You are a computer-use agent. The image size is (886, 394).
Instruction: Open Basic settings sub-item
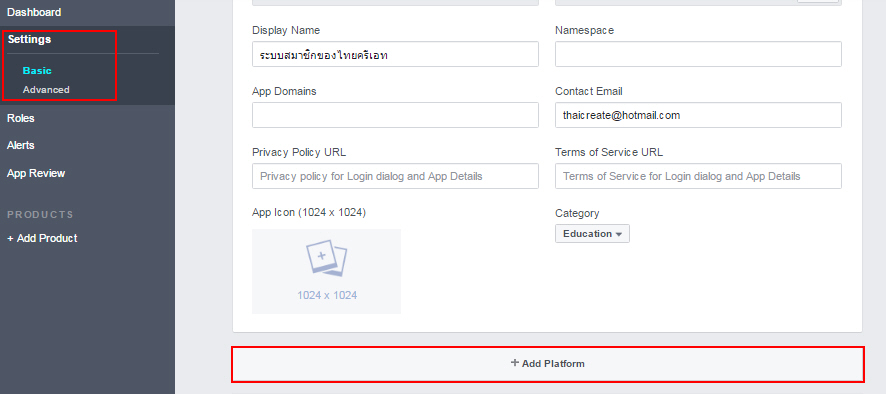[37, 71]
